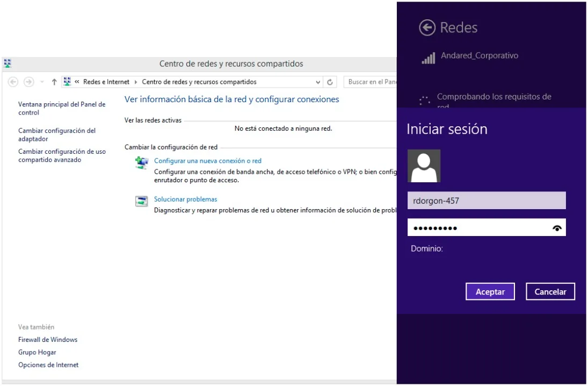Click the Control Panel forward arrow
This screenshot has height=386, width=588.
point(29,82)
